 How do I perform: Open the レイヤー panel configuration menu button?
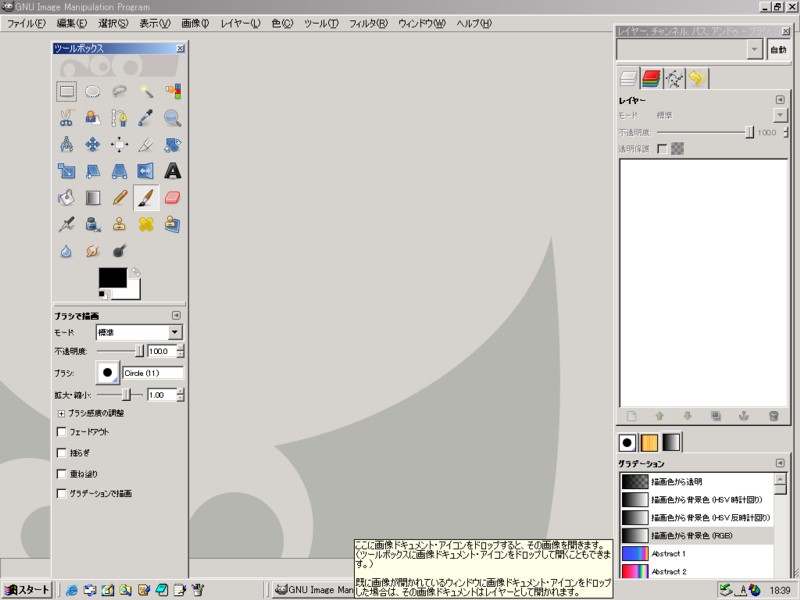point(780,99)
